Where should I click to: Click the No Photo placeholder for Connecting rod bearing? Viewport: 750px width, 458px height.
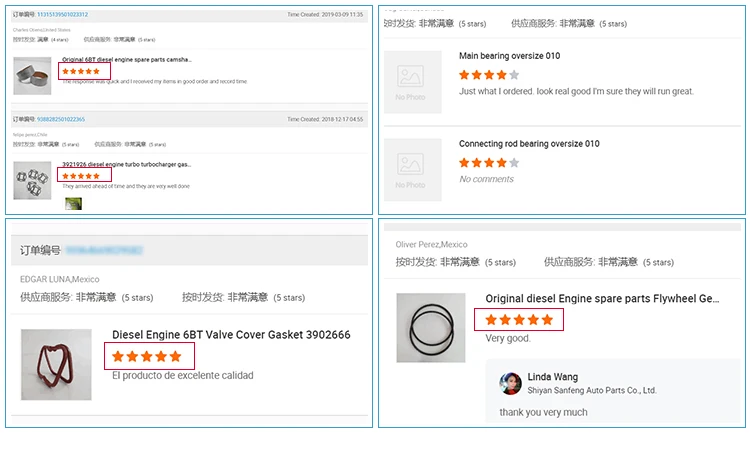[x=412, y=169]
